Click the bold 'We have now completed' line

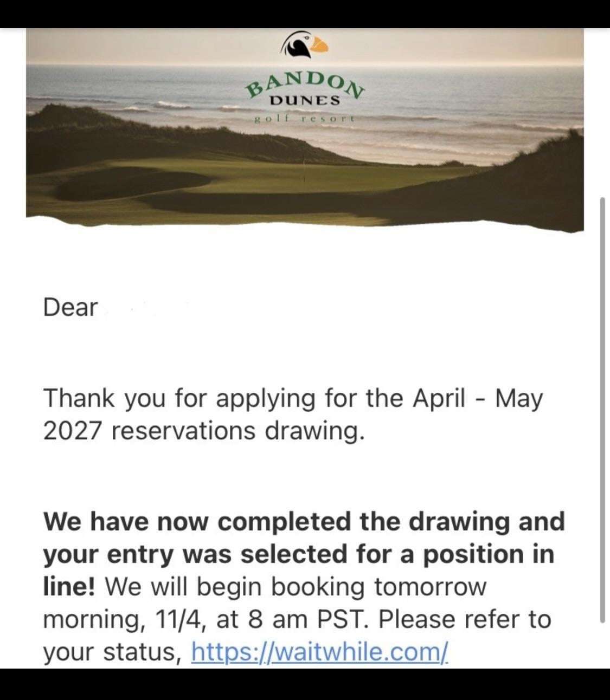tap(304, 521)
